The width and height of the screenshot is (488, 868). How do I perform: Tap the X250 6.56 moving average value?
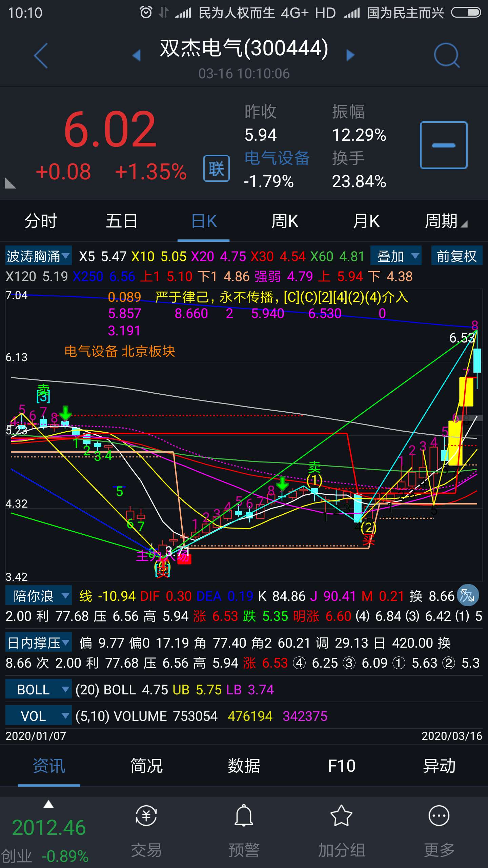pos(104,277)
